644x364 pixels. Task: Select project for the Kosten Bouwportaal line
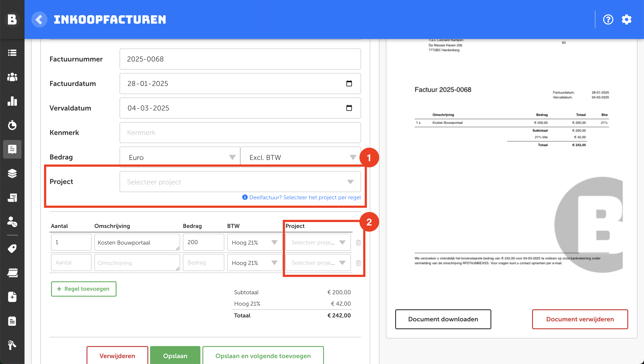[x=318, y=243]
